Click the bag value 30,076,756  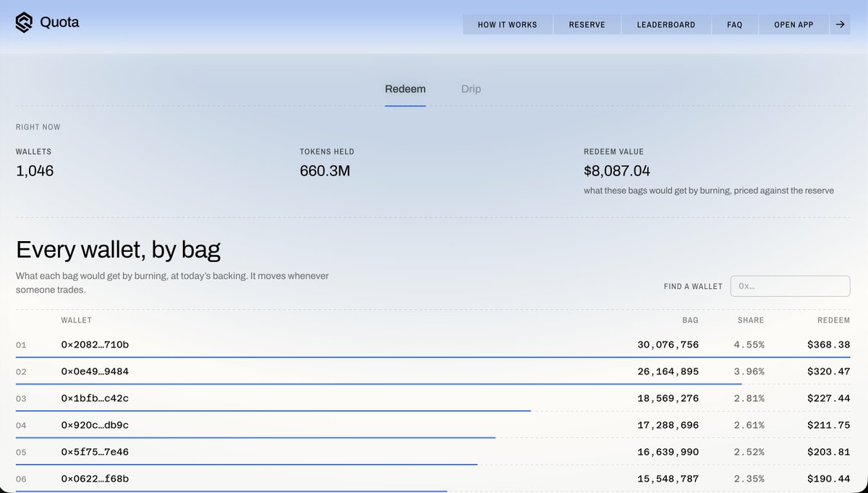click(x=668, y=345)
